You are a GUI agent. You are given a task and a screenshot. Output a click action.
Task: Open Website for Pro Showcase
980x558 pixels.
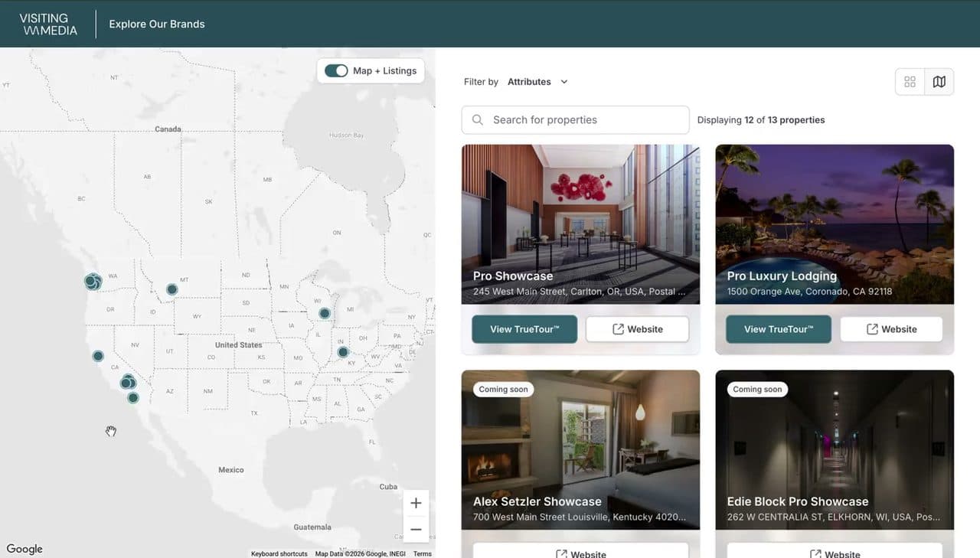[637, 329]
